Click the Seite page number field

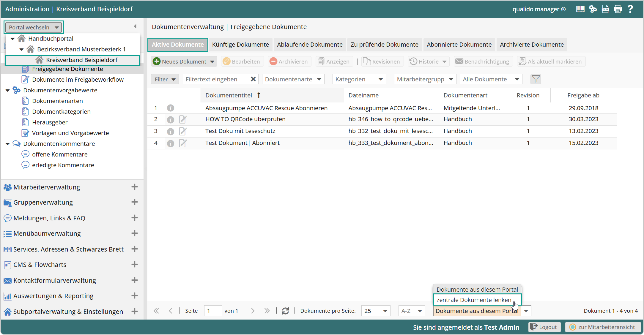[x=213, y=311]
